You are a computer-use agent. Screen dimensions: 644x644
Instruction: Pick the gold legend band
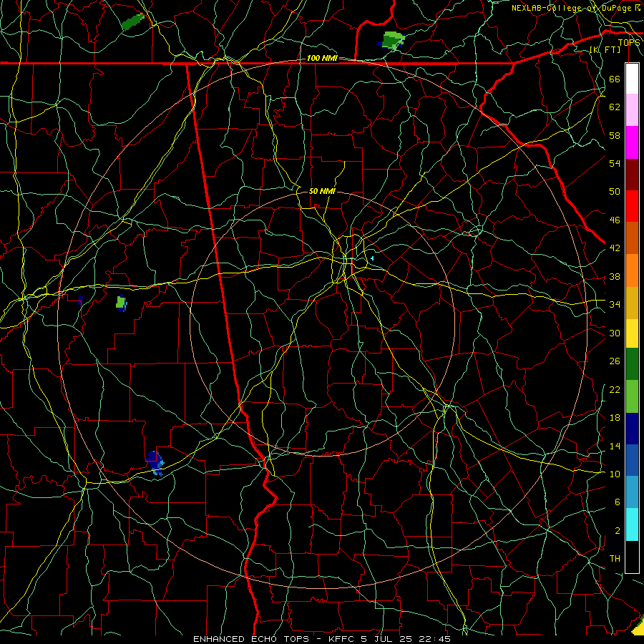(x=632, y=302)
